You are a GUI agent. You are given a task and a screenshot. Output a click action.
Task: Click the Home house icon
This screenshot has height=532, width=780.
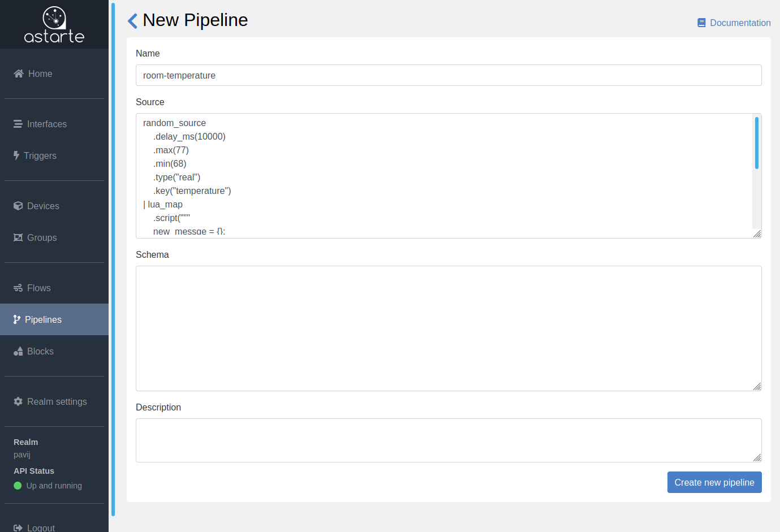coord(19,73)
